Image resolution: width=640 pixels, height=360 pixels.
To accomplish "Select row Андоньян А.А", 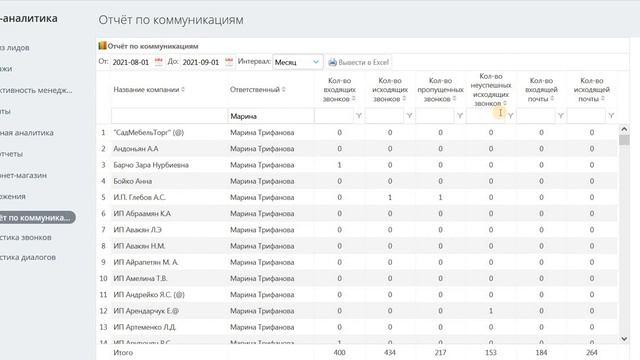I will (x=357, y=149).
